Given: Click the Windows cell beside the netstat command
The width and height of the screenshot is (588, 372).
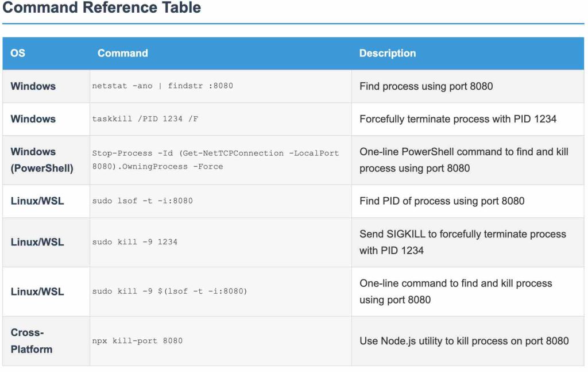Looking at the screenshot, I should point(33,86).
